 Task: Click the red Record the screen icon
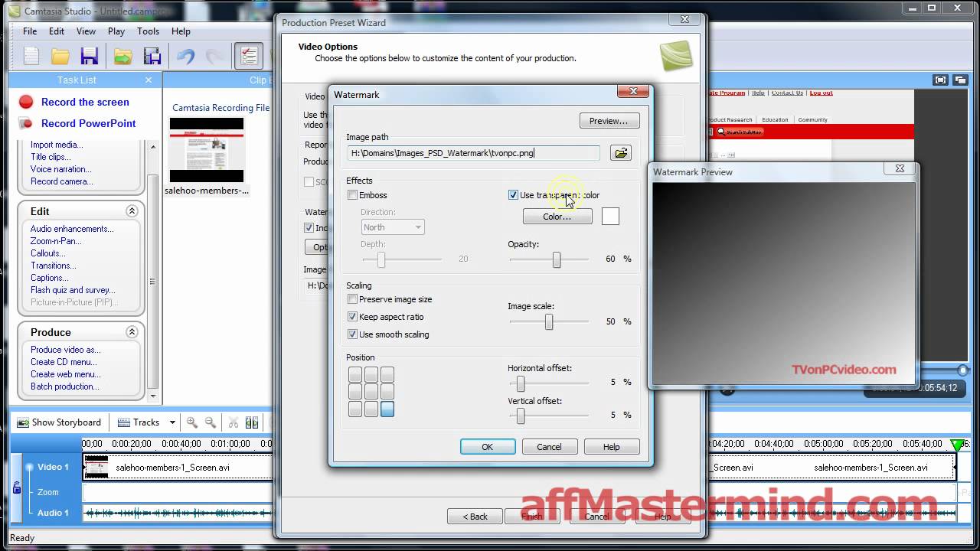point(26,102)
